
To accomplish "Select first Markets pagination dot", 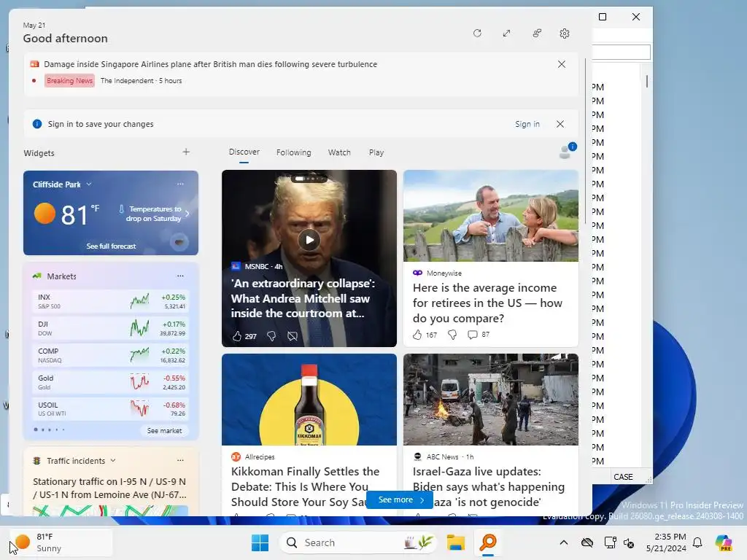I will [36, 429].
